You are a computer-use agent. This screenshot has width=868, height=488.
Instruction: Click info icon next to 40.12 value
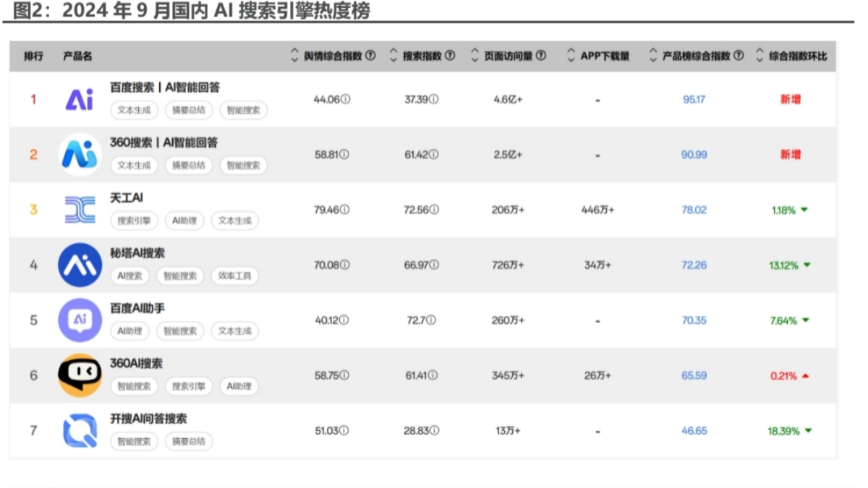coord(345,320)
